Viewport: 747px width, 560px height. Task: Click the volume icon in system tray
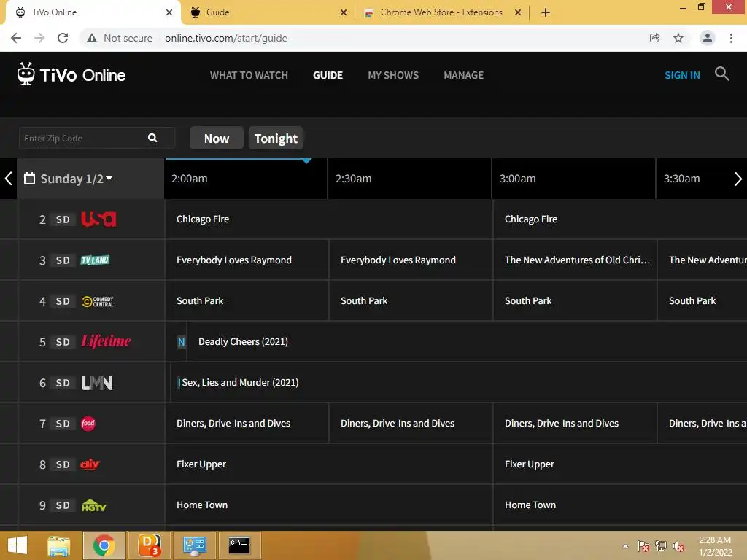[x=678, y=546]
